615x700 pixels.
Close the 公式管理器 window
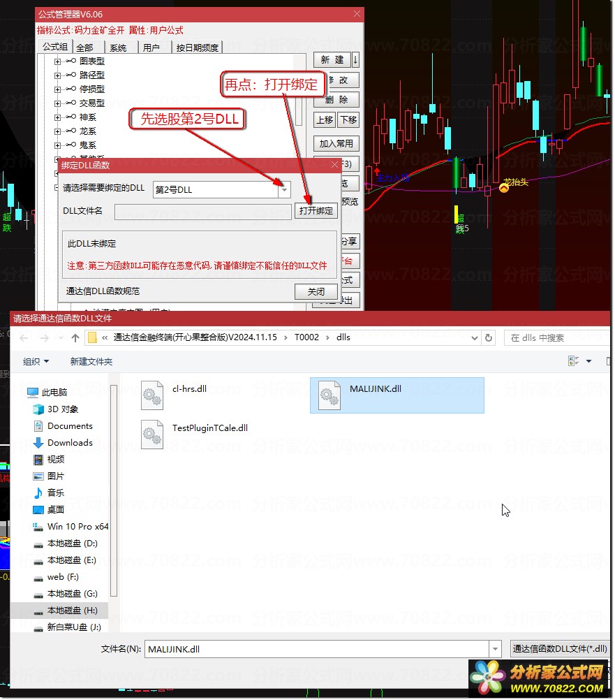(x=357, y=14)
